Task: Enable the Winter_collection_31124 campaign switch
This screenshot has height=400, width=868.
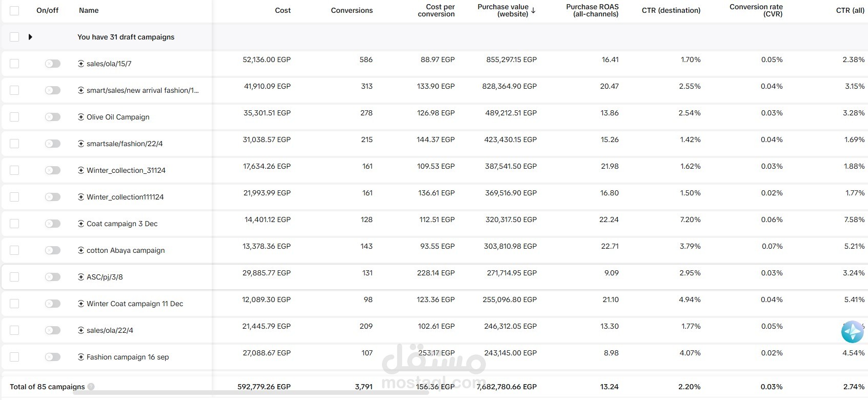Action: 52,170
